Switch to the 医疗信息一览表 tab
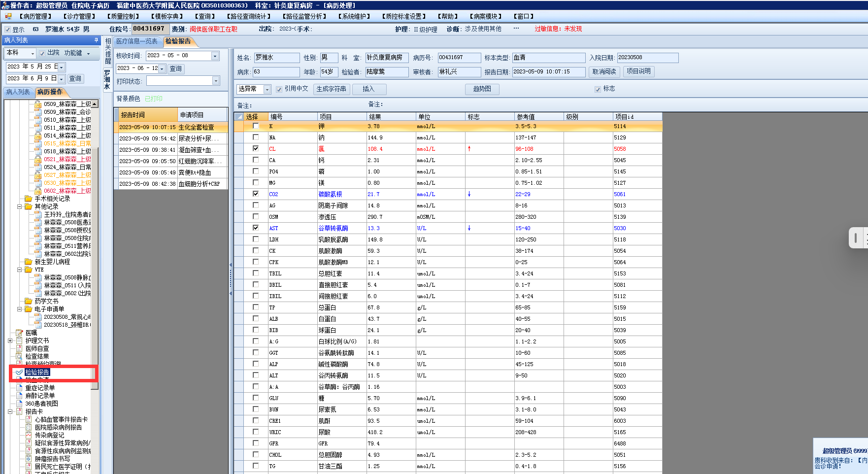 (137, 41)
